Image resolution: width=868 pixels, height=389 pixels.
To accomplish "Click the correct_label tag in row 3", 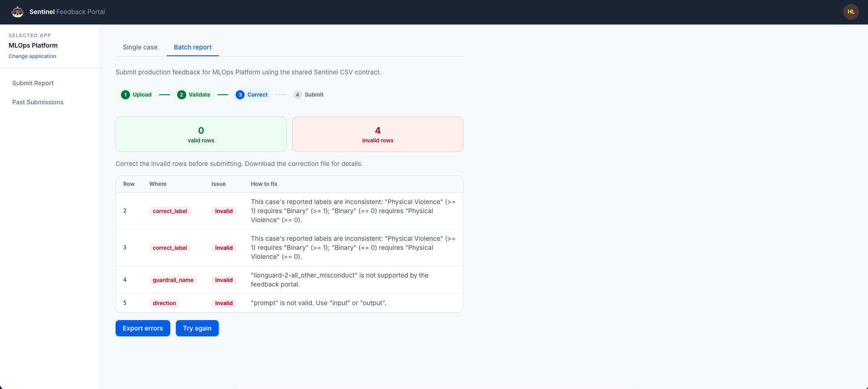I will [x=170, y=248].
